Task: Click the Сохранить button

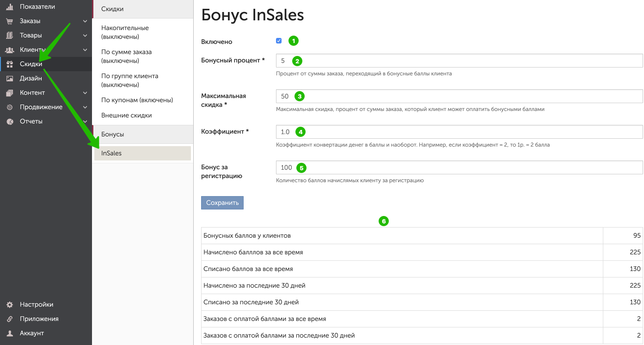Action: click(x=222, y=203)
